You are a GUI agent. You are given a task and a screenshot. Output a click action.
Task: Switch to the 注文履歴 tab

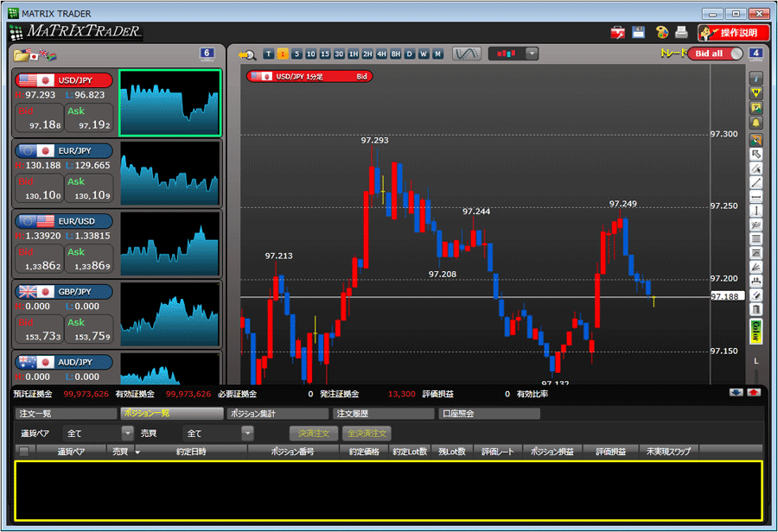point(384,414)
